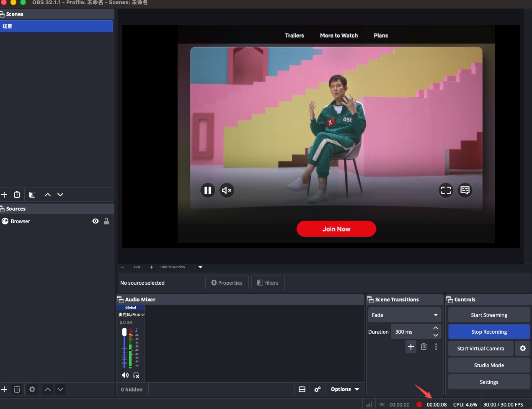The width and height of the screenshot is (532, 409).
Task: Click the Controls dock panel icon
Action: [449, 299]
